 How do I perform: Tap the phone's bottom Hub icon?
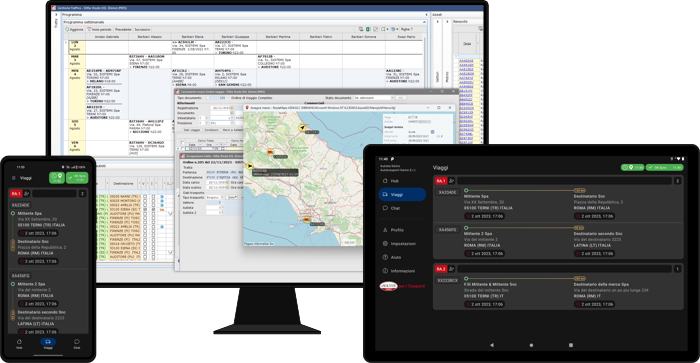tap(19, 344)
